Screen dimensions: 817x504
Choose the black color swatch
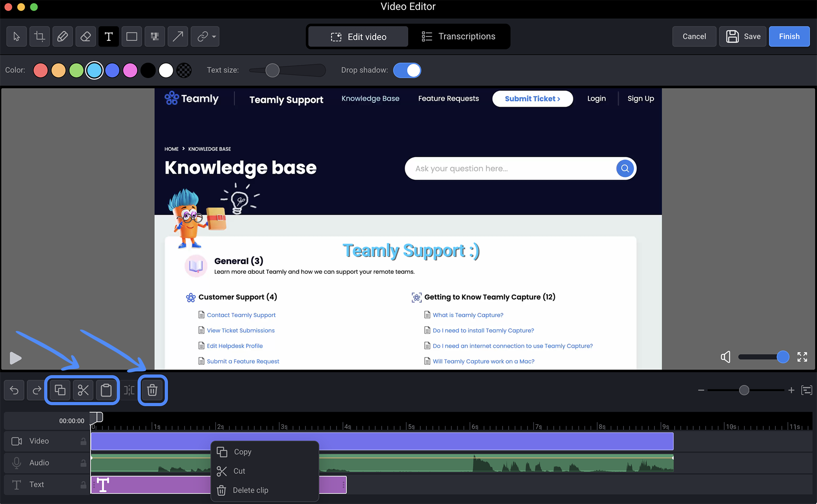coord(148,70)
